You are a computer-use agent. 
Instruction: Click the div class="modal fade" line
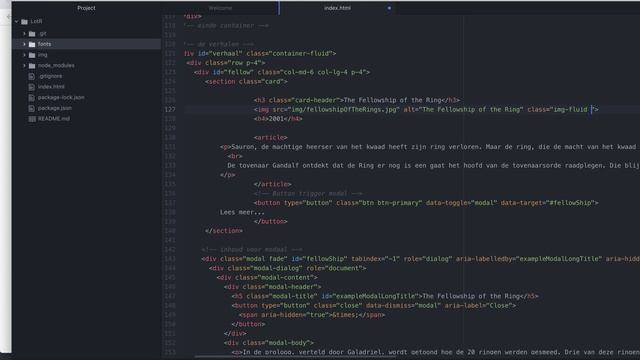(x=420, y=259)
